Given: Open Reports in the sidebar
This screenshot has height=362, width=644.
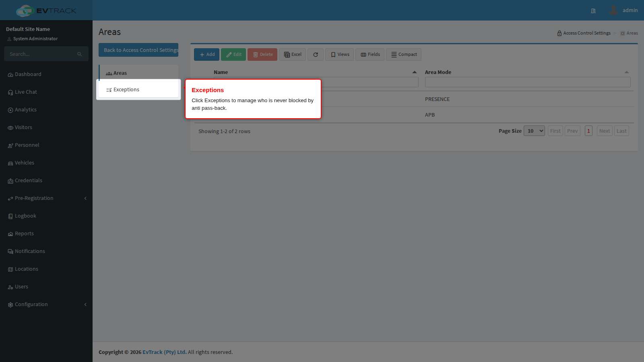Looking at the screenshot, I should [46, 234].
